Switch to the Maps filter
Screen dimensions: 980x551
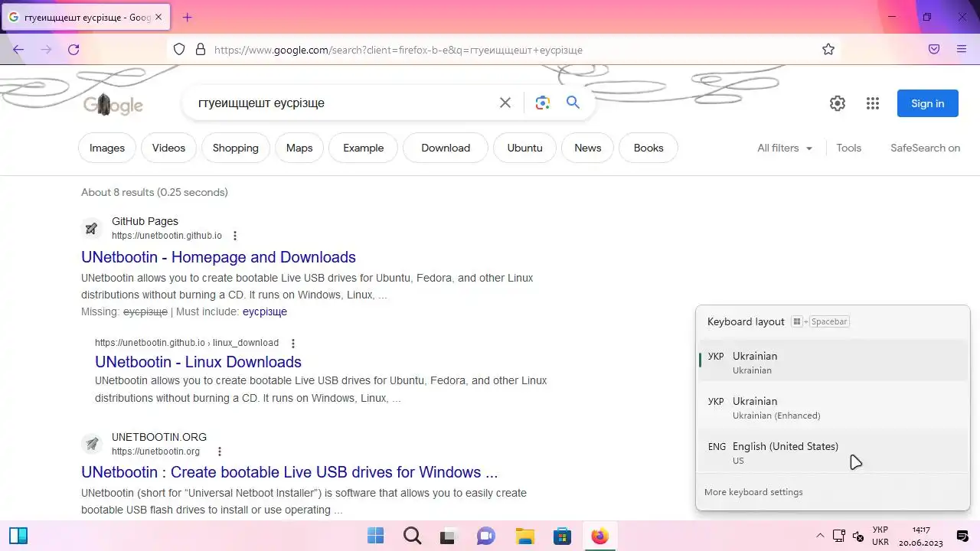(x=299, y=148)
